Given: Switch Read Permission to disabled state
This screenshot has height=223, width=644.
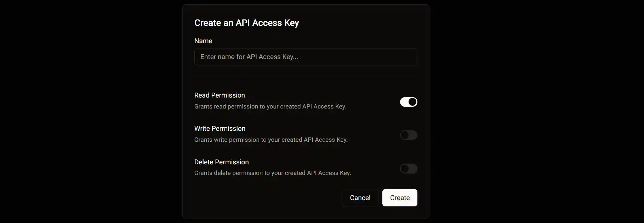Looking at the screenshot, I should [x=408, y=102].
